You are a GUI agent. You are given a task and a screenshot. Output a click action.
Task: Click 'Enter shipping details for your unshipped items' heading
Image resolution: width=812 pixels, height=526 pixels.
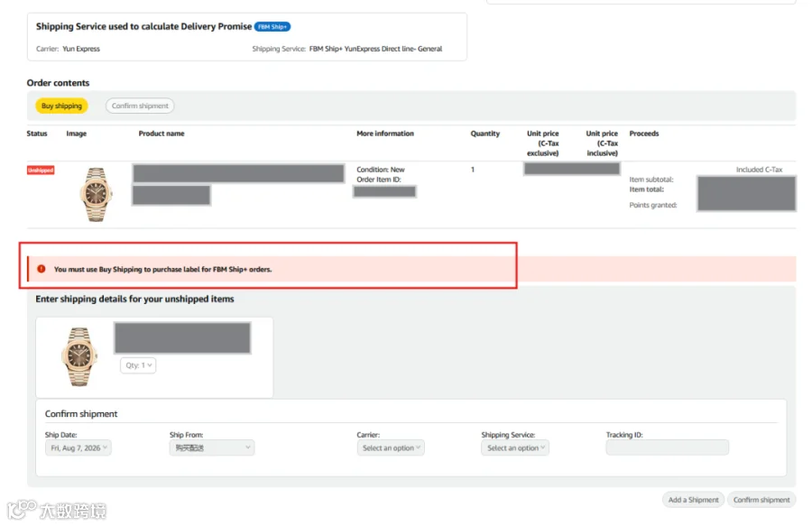(x=134, y=299)
